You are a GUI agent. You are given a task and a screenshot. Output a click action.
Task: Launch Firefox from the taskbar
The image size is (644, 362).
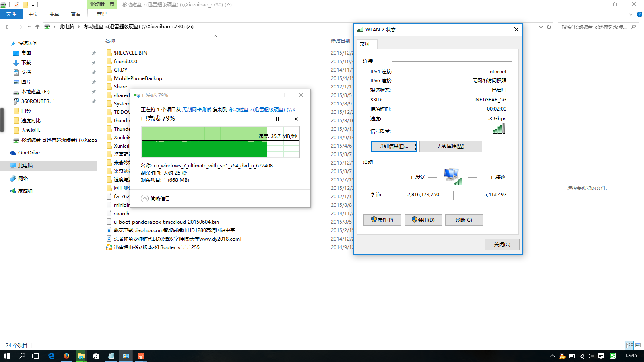click(66, 356)
